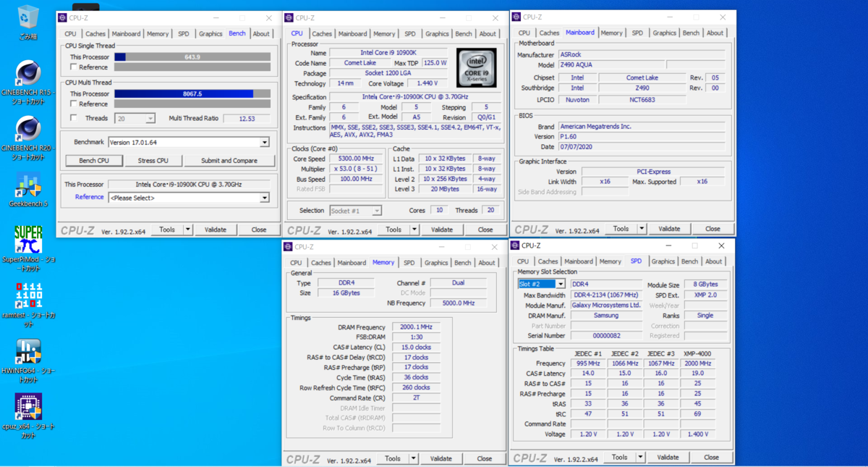Switch to Bench tab in SPD window

[690, 261]
